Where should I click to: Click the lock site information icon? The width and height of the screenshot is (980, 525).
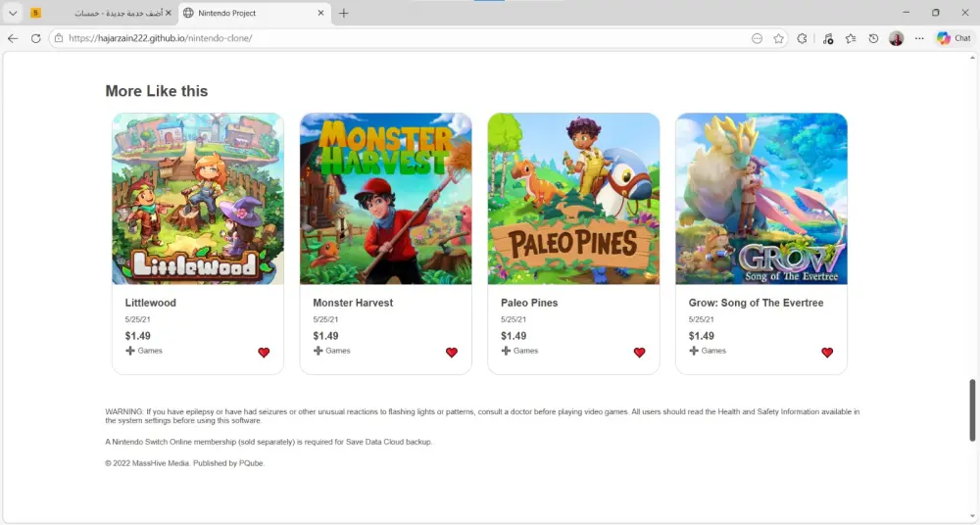59,38
